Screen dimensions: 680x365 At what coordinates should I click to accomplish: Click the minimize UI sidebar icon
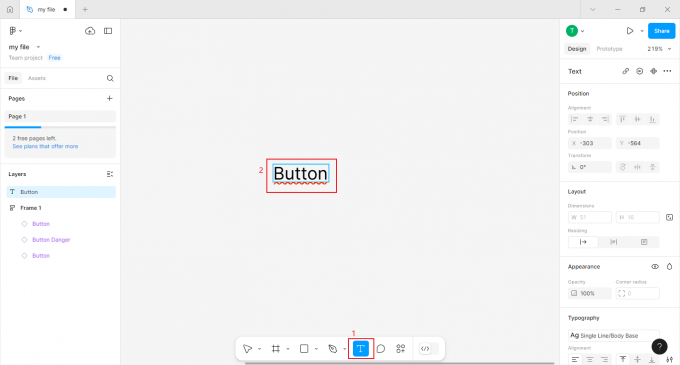tap(108, 31)
